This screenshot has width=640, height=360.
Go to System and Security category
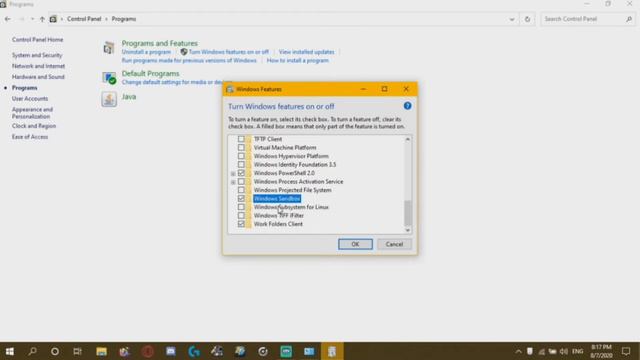point(37,55)
